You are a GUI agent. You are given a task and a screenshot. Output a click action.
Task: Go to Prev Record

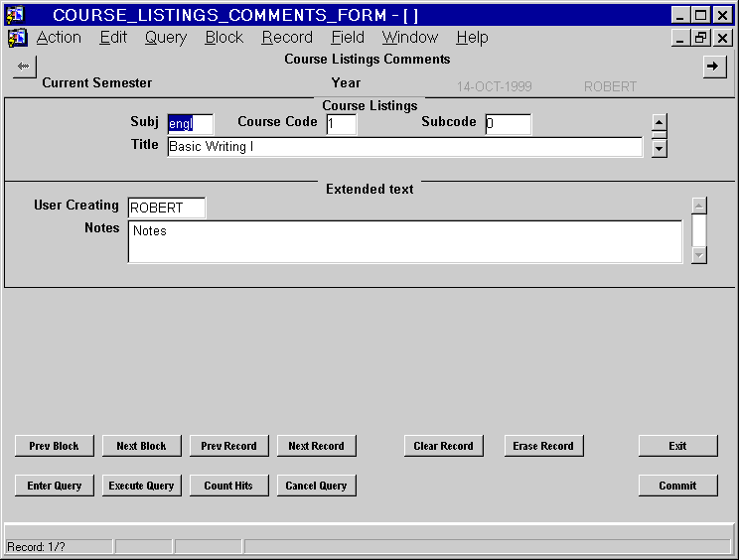pyautogui.click(x=229, y=446)
